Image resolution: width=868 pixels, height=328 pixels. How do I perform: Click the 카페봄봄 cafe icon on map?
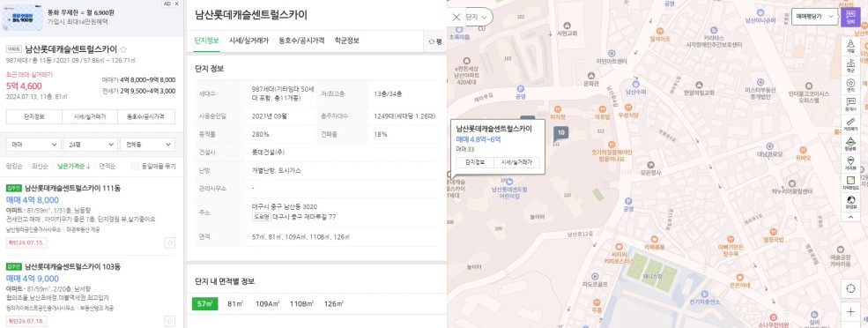pyautogui.click(x=655, y=239)
